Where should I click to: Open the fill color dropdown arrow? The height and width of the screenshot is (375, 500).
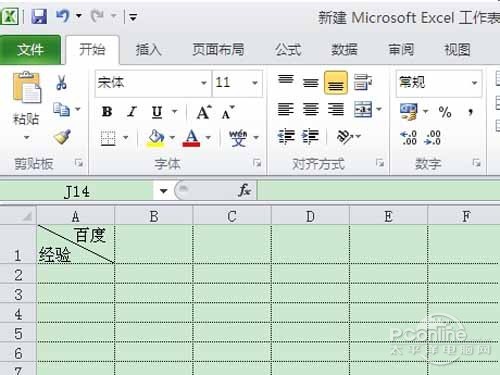(x=172, y=137)
